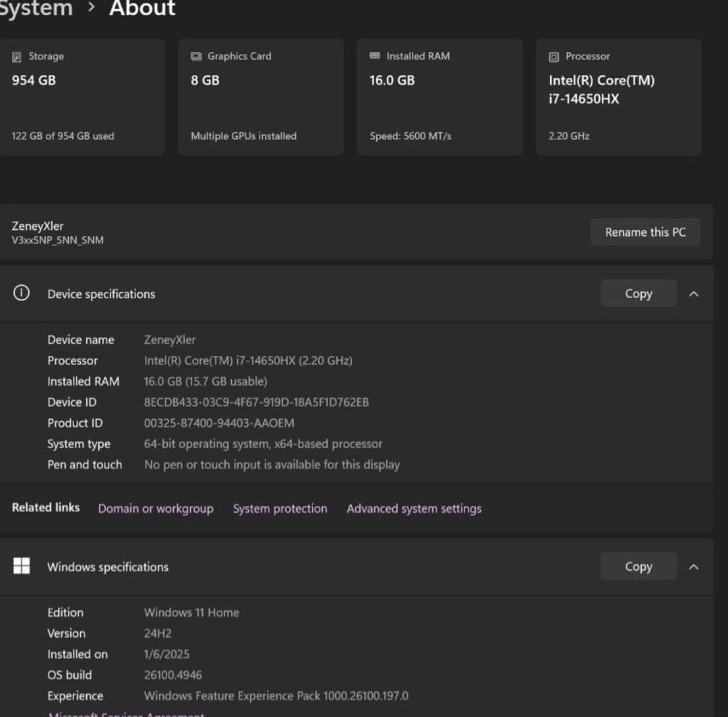Select the '122 GB of 954 GB used' text
This screenshot has height=717, width=728.
(63, 136)
